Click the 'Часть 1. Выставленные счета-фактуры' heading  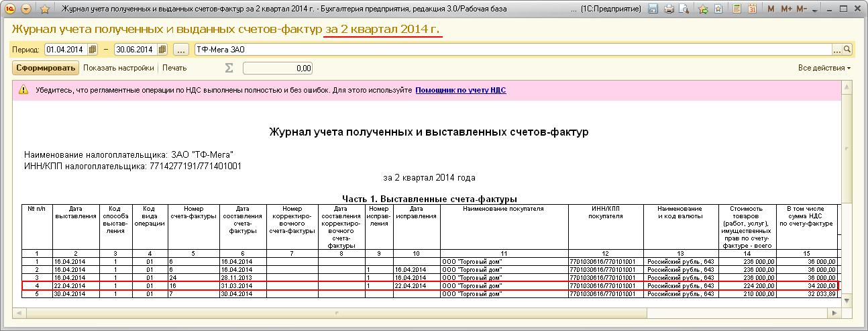point(429,199)
